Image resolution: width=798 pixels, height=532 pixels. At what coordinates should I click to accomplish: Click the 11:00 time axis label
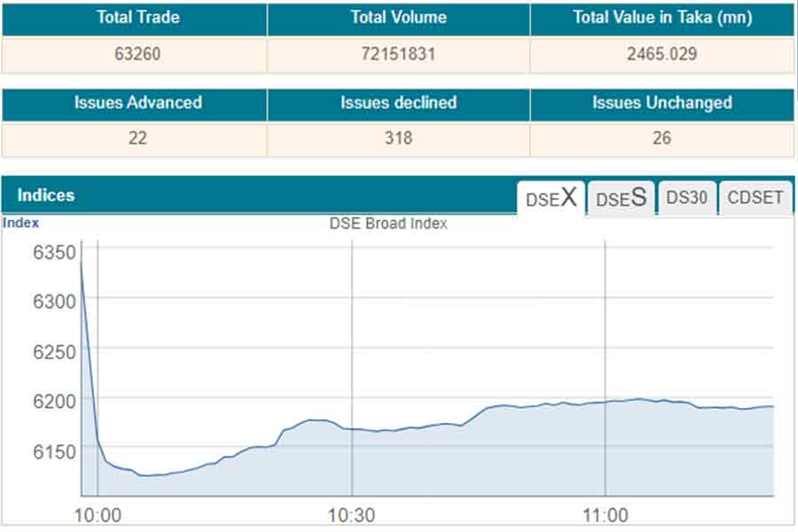[606, 515]
